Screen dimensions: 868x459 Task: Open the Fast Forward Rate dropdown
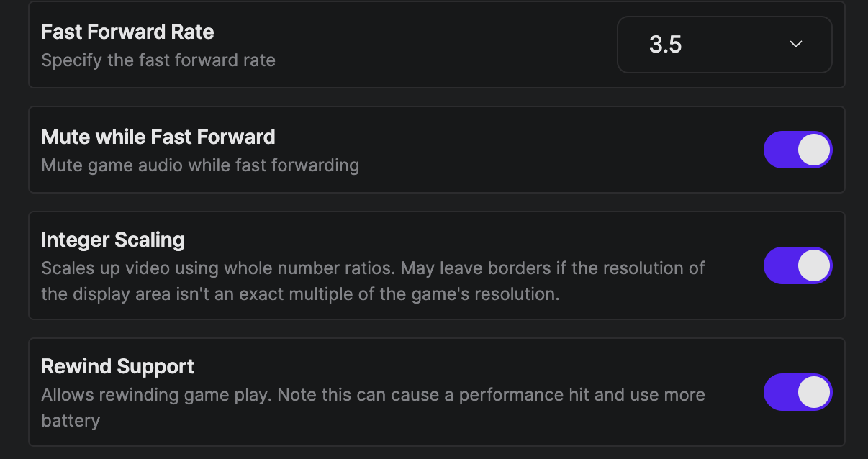724,45
